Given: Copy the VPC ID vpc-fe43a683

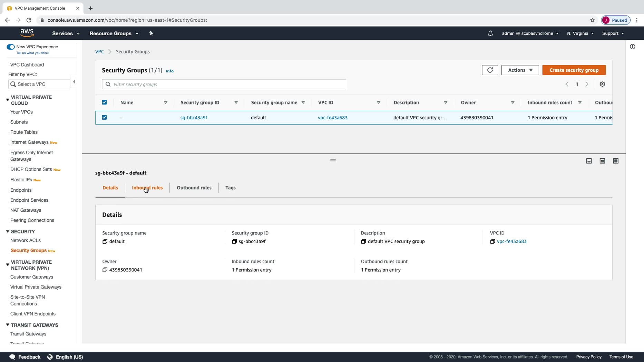Looking at the screenshot, I should click(x=492, y=241).
